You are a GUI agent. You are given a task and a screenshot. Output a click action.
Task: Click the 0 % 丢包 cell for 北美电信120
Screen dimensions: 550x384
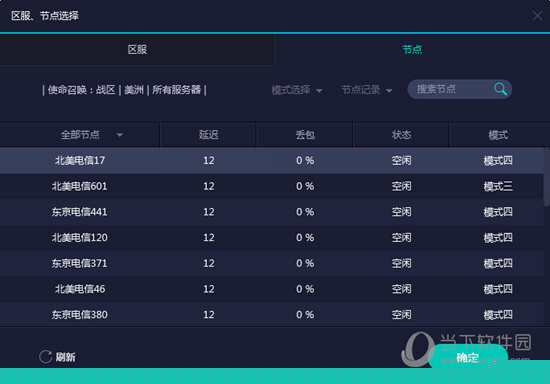pyautogui.click(x=305, y=237)
